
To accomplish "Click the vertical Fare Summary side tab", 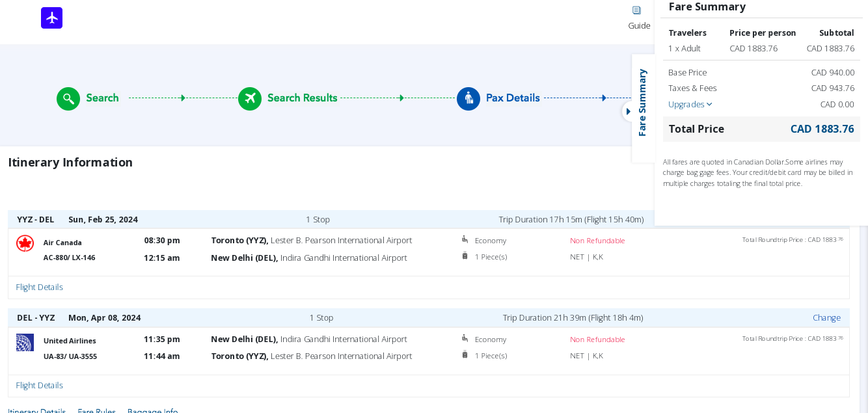I will [642, 102].
